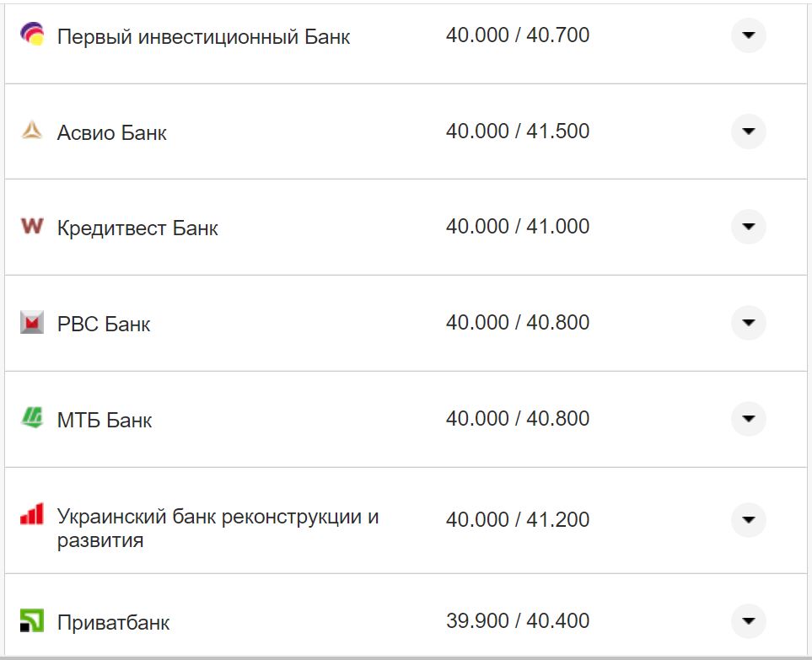The height and width of the screenshot is (660, 812).
Task: Select the Кредитвест Банк row
Action: click(x=137, y=227)
